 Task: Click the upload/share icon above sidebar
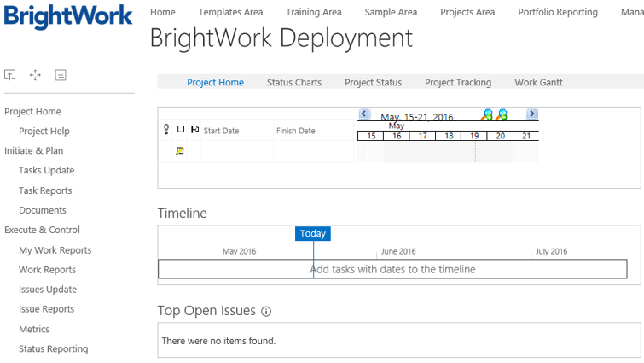10,75
